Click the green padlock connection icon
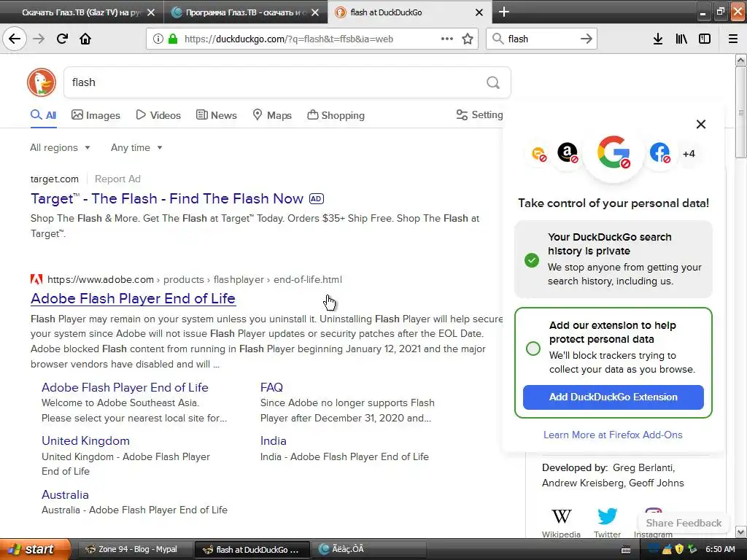 coord(173,39)
